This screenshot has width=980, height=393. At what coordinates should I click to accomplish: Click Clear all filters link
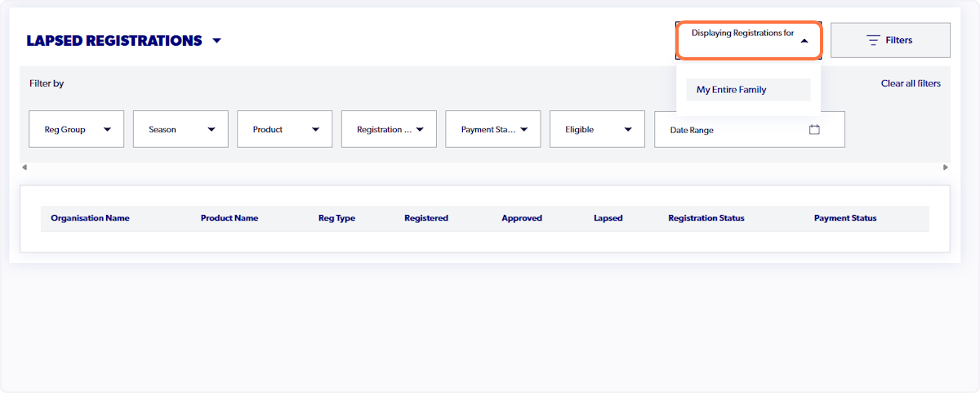tap(911, 83)
